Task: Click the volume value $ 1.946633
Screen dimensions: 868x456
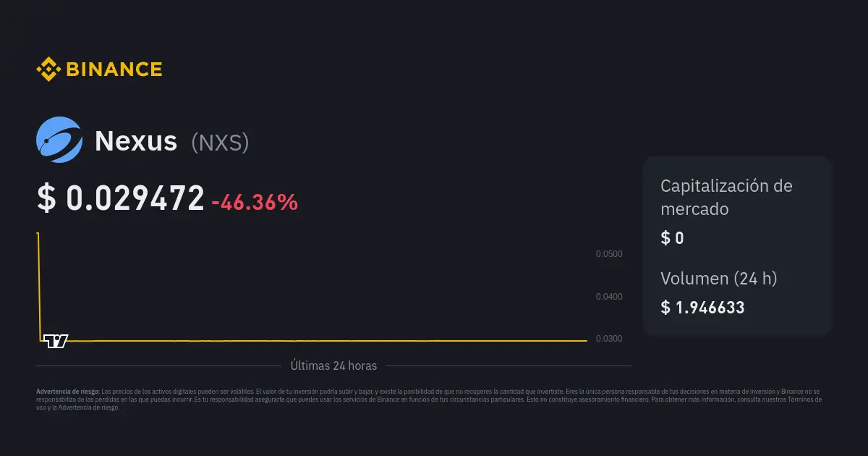Action: pyautogui.click(x=702, y=308)
